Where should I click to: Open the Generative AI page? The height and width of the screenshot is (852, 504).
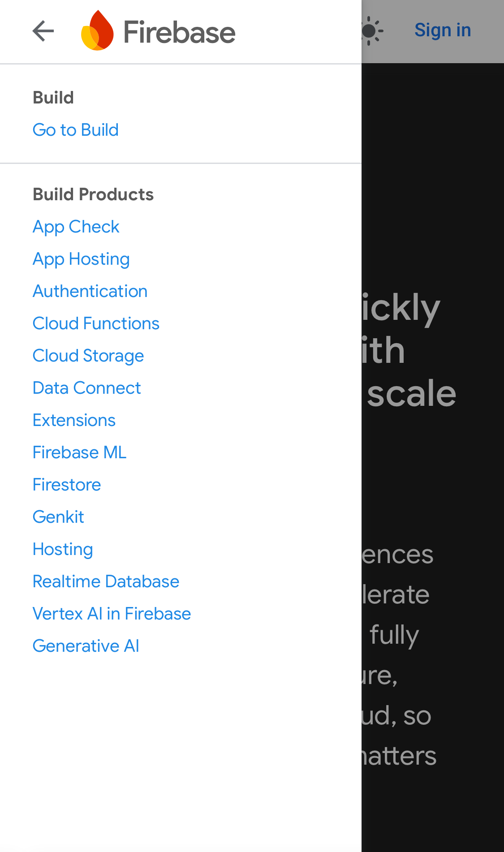pyautogui.click(x=86, y=646)
